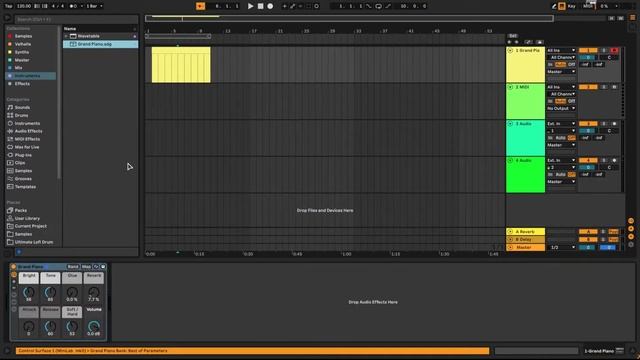Open 3 Audio Ext. In input dropdown
This screenshot has height=360, width=640.
(x=561, y=124)
